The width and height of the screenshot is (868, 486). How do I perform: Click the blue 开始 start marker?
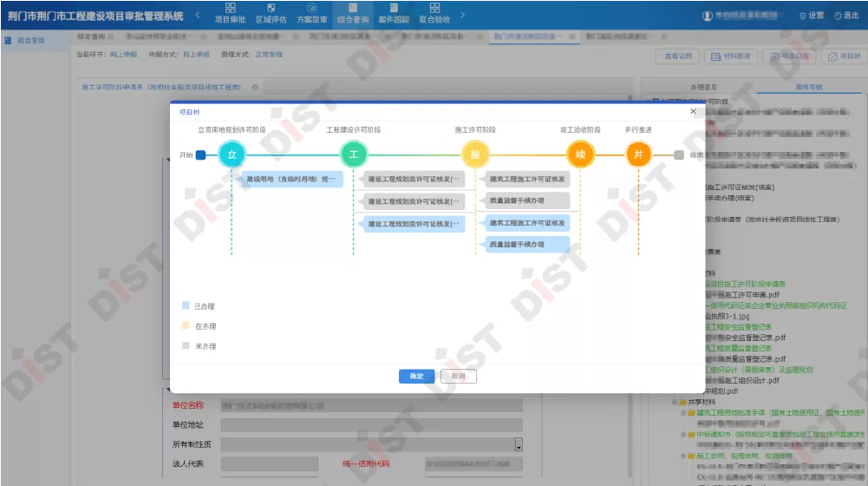[x=200, y=155]
